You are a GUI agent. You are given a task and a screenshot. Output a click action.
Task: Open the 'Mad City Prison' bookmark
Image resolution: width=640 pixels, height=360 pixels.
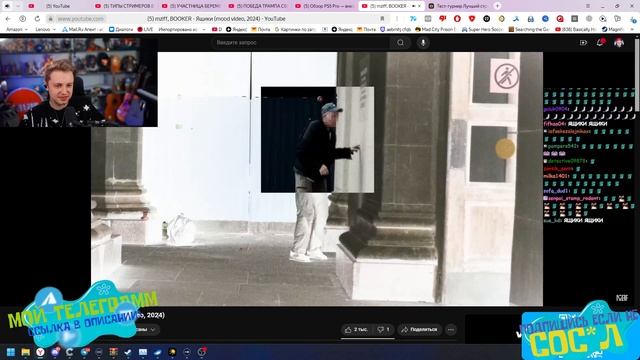(x=435, y=29)
